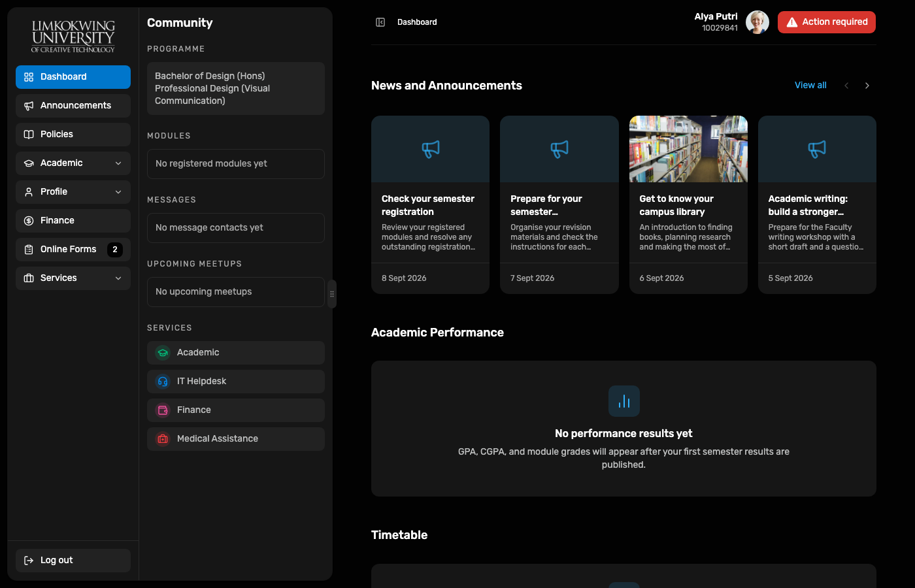Click the student ID 10029841
This screenshot has height=588, width=915.
[720, 28]
